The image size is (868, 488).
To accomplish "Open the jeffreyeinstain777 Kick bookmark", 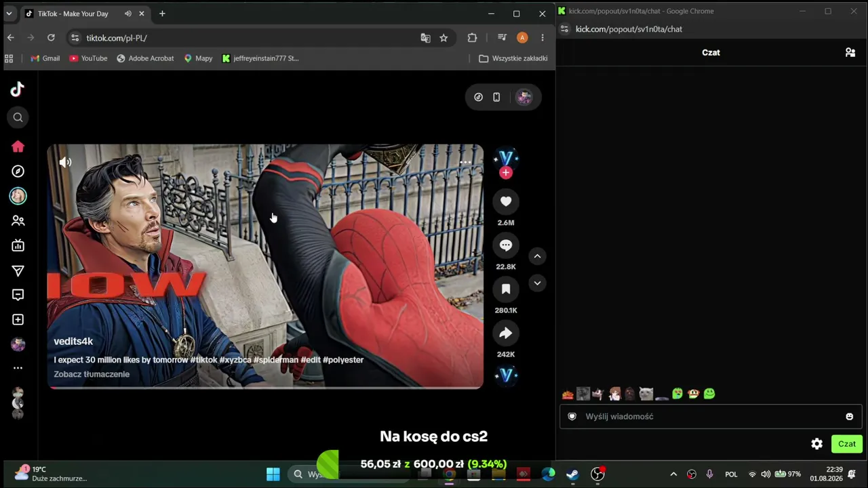I will pos(260,58).
